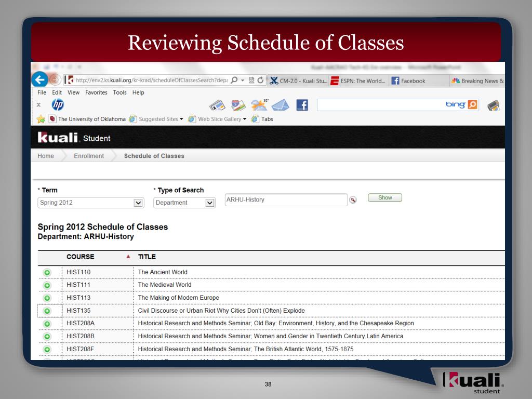
Task: Switch to the Breaking News browser tab
Action: pos(477,81)
